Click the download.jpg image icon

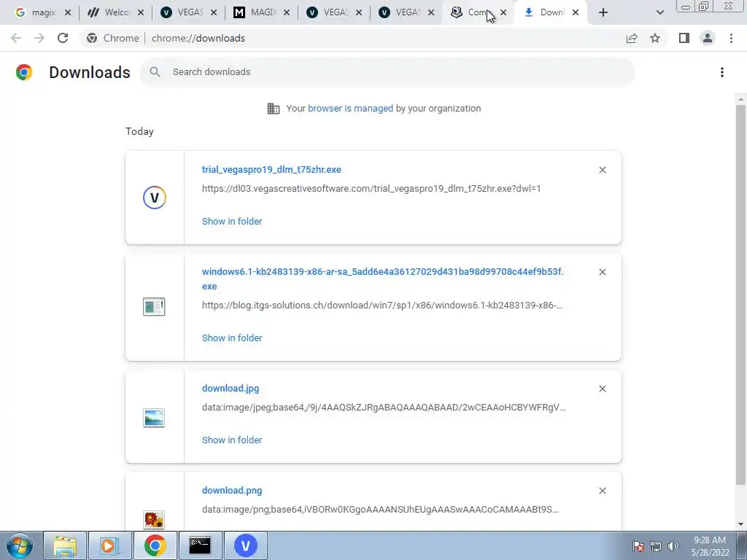click(x=154, y=418)
